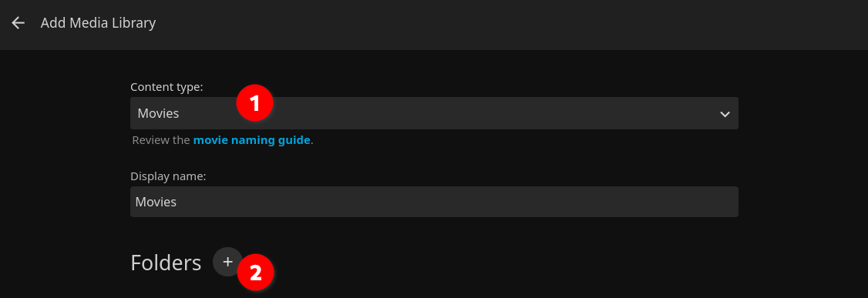Open the movie naming guide link
Viewport: 868px width, 298px height.
pos(251,140)
